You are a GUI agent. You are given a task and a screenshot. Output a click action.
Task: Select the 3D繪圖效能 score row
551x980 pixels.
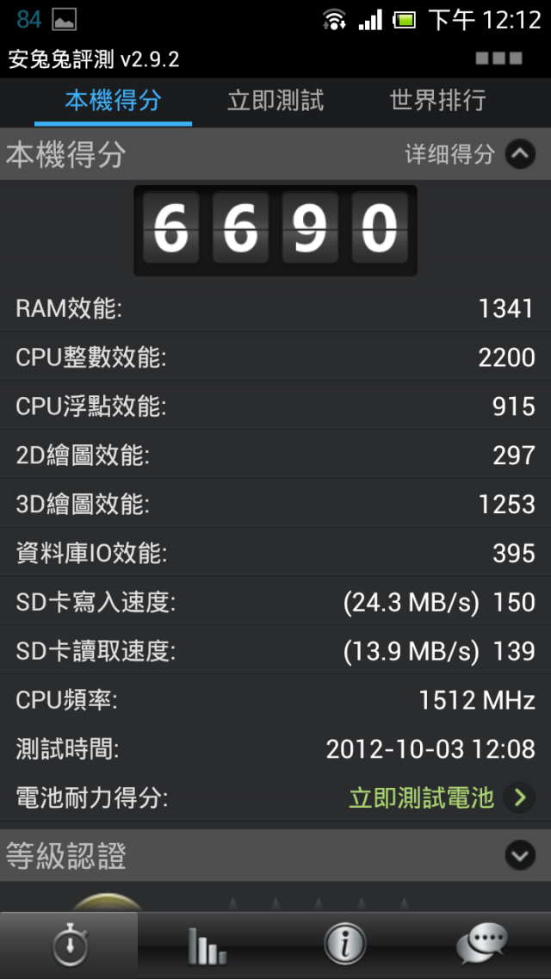click(275, 504)
